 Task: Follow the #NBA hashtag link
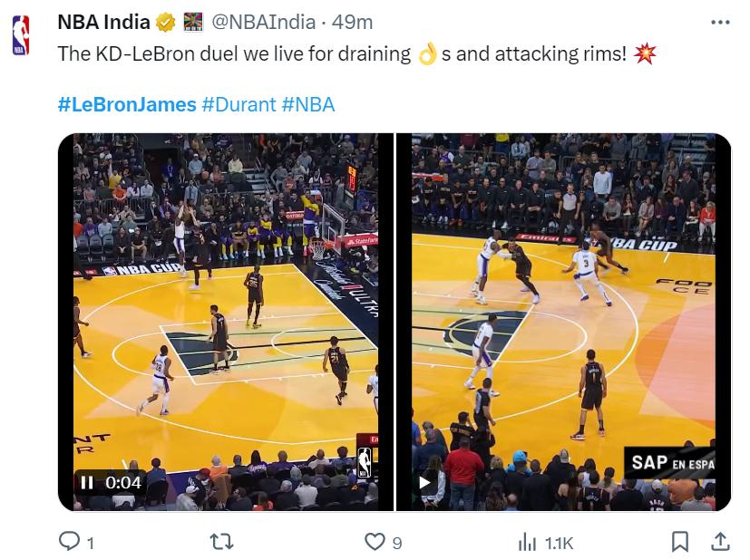(308, 104)
